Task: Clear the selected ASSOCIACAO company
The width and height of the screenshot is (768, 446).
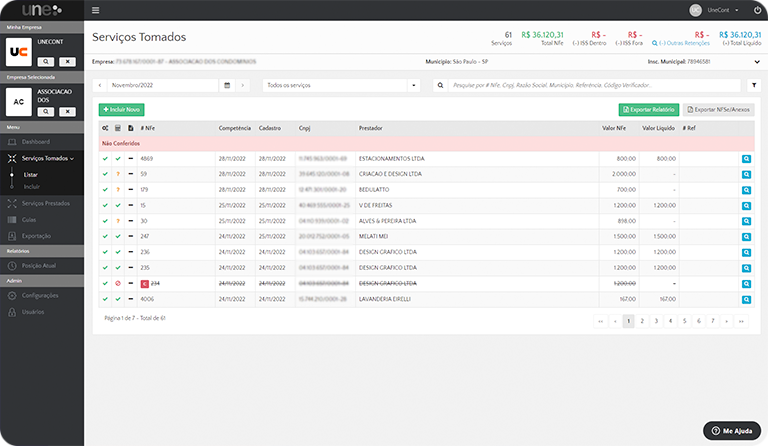Action: (66, 113)
